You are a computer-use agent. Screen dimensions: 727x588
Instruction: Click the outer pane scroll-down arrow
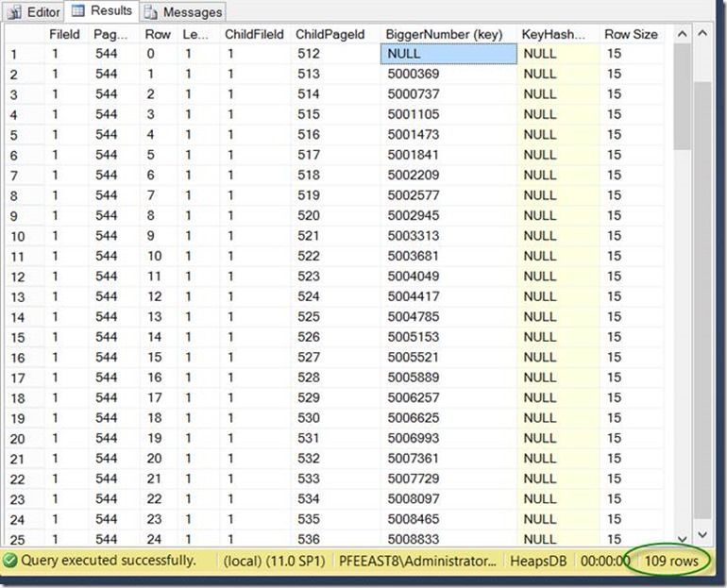point(702,534)
